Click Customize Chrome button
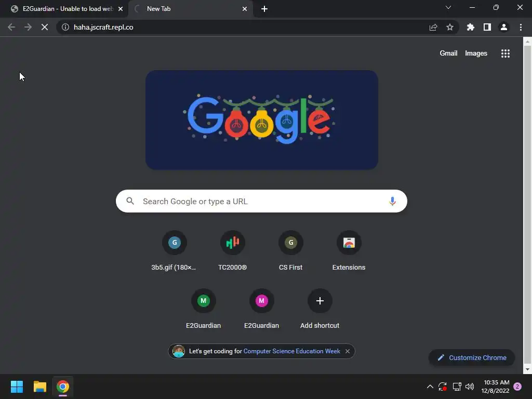 pyautogui.click(x=472, y=357)
